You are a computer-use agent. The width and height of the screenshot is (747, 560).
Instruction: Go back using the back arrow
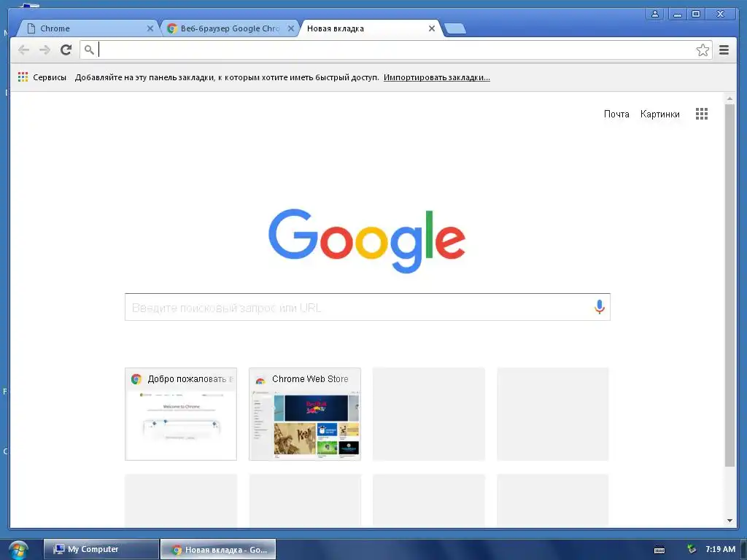coord(23,50)
